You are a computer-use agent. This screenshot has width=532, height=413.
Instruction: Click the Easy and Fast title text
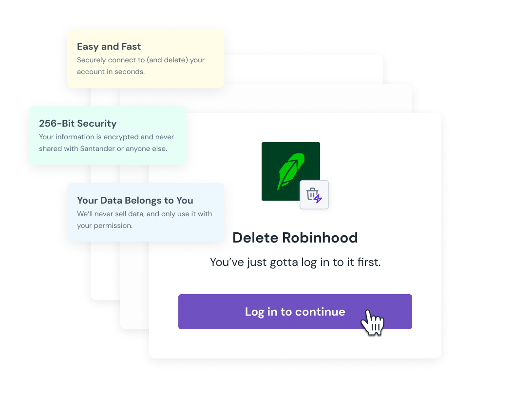point(109,46)
